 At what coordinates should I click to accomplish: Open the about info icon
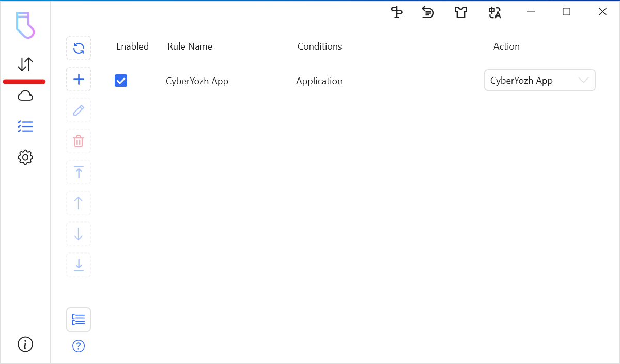click(x=25, y=344)
